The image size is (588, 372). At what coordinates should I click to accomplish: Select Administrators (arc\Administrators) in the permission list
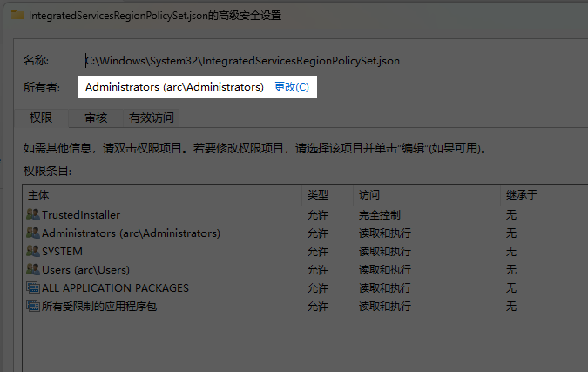coord(305,233)
